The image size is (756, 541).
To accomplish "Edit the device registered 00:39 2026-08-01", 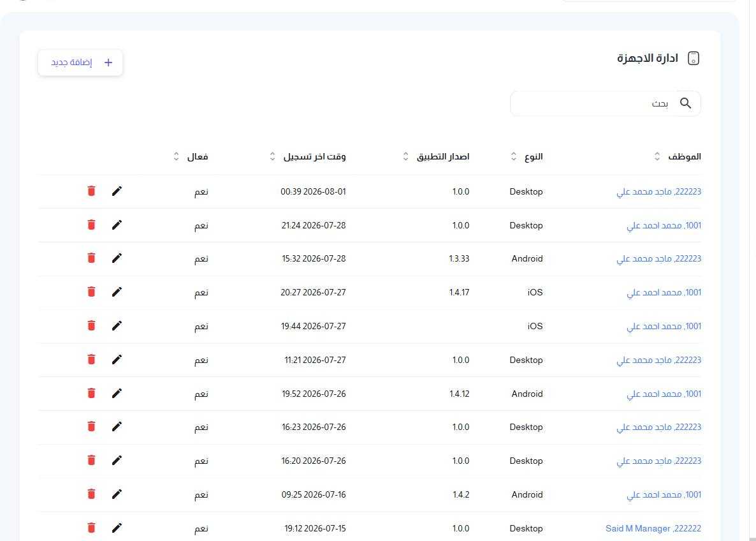I will pyautogui.click(x=117, y=191).
